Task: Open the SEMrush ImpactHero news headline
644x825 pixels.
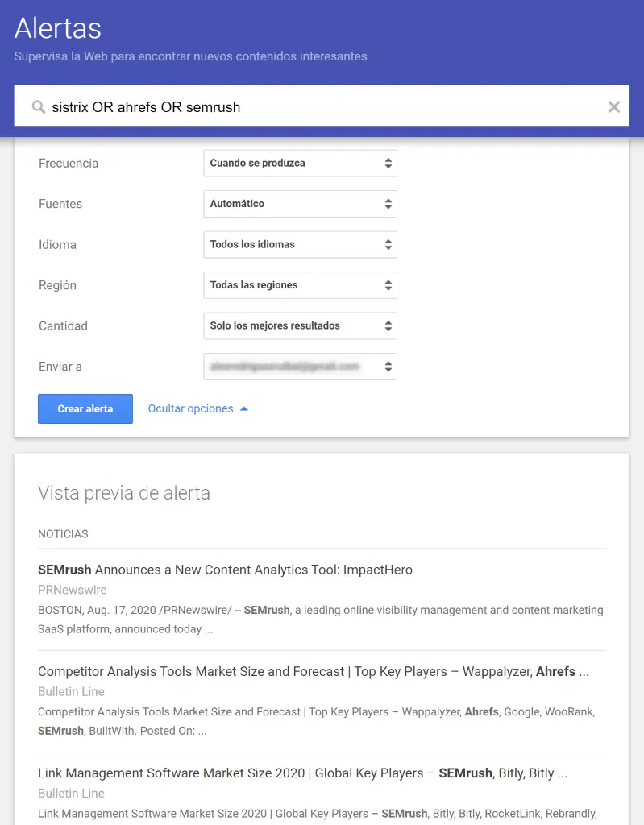Action: point(225,570)
